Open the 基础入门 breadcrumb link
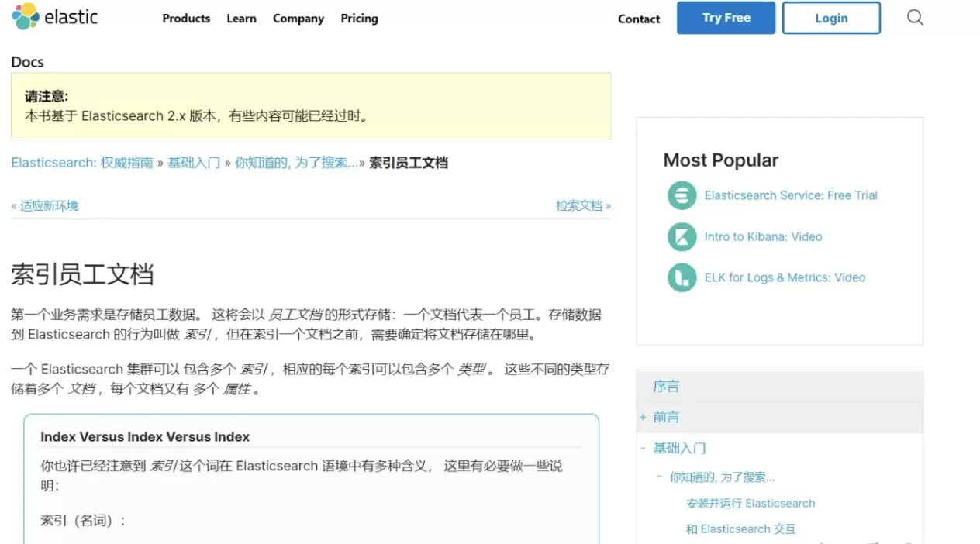Image resolution: width=980 pixels, height=544 pixels. click(194, 163)
